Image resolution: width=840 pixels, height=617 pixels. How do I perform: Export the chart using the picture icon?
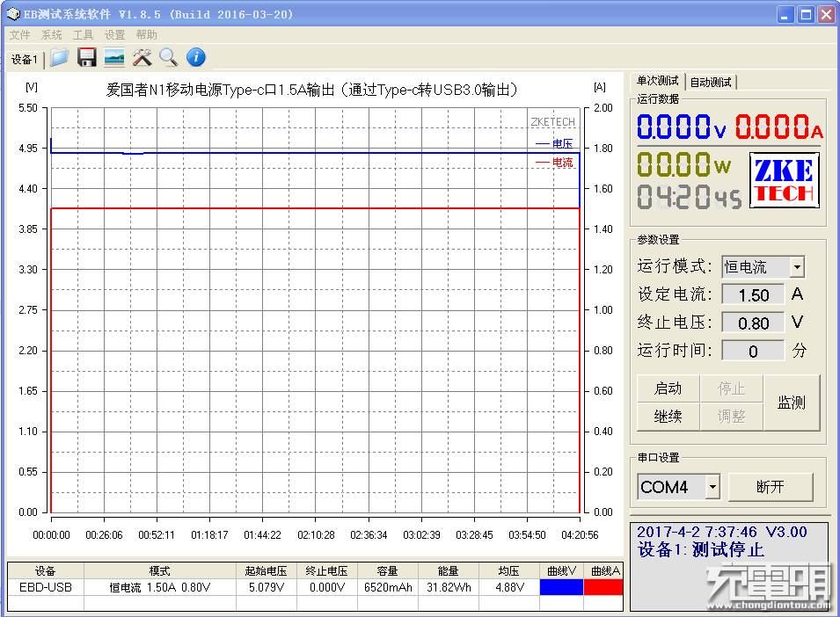114,57
